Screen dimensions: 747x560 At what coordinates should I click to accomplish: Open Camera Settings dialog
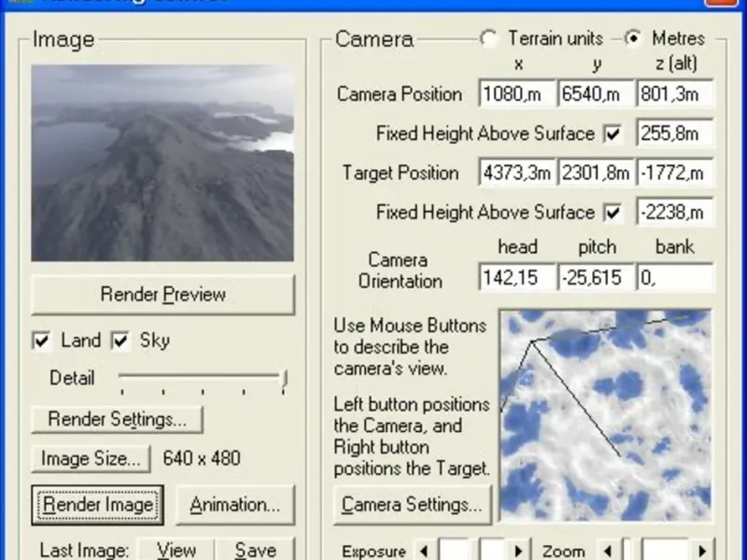(412, 505)
